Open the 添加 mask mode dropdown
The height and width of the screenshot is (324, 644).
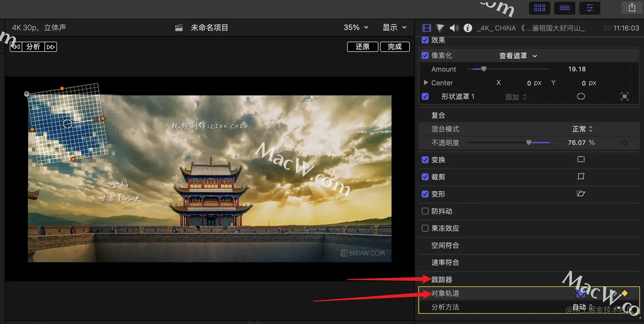(515, 97)
